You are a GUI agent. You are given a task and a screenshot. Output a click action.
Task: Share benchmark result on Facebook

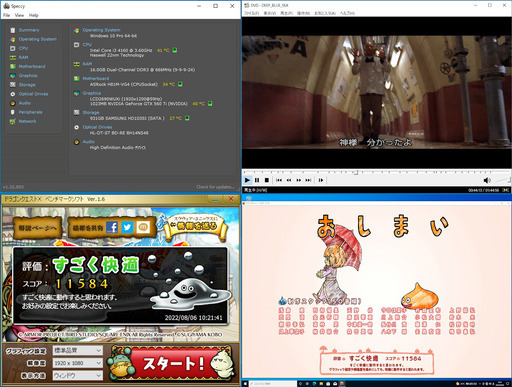coord(112,228)
